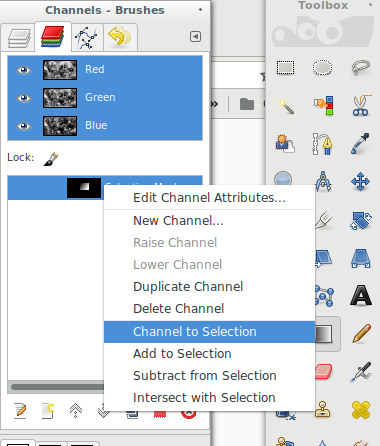Open the Undo History tab
The width and height of the screenshot is (380, 446).
[120, 37]
